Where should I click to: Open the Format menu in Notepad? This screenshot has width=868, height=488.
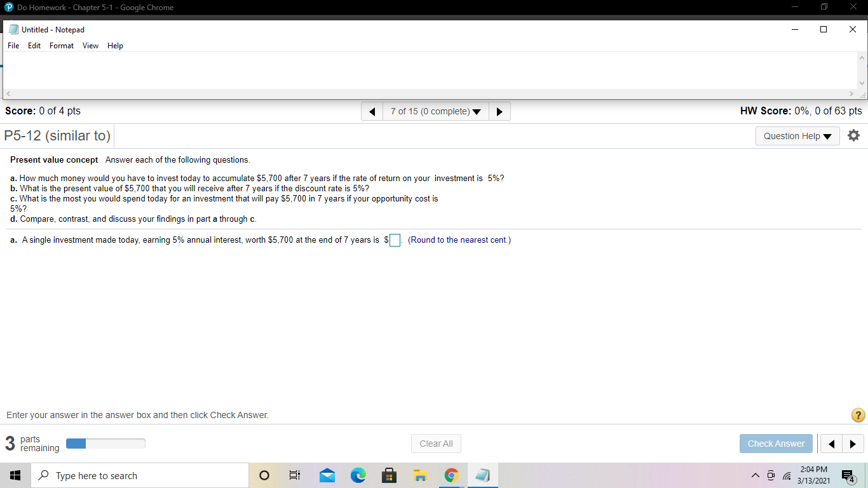(x=61, y=45)
